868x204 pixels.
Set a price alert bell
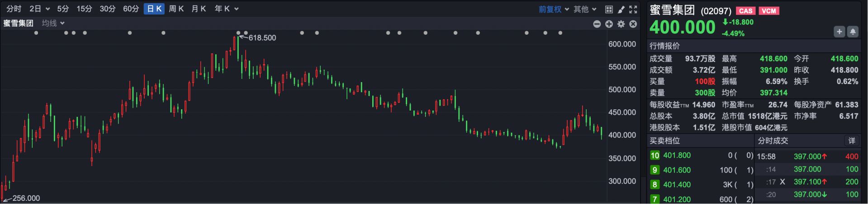click(853, 32)
